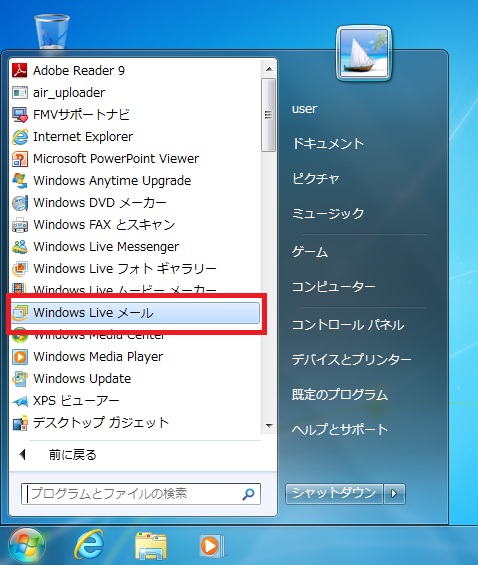Select the Windows Media Player entry
The image size is (478, 565).
(135, 357)
